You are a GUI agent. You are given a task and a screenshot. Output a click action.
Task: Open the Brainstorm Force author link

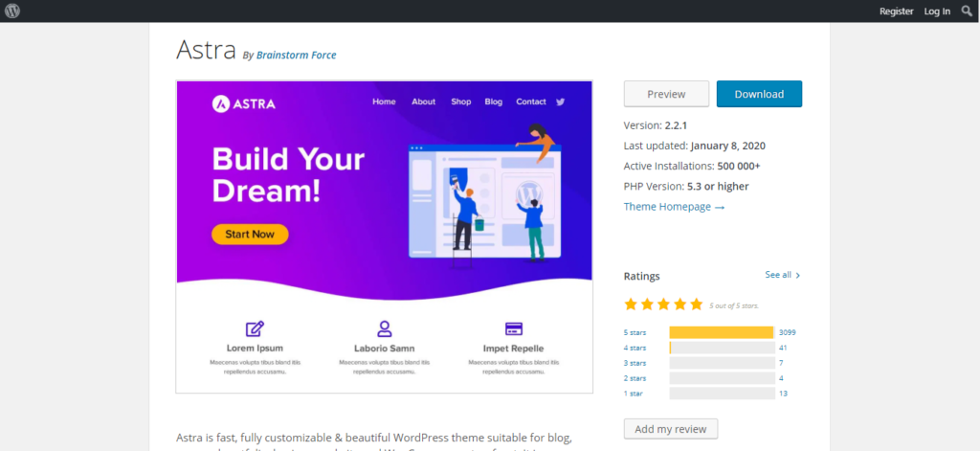pyautogui.click(x=297, y=55)
